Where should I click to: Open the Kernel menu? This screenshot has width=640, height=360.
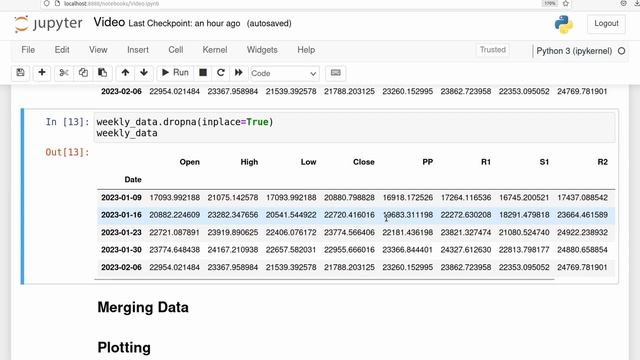click(215, 50)
